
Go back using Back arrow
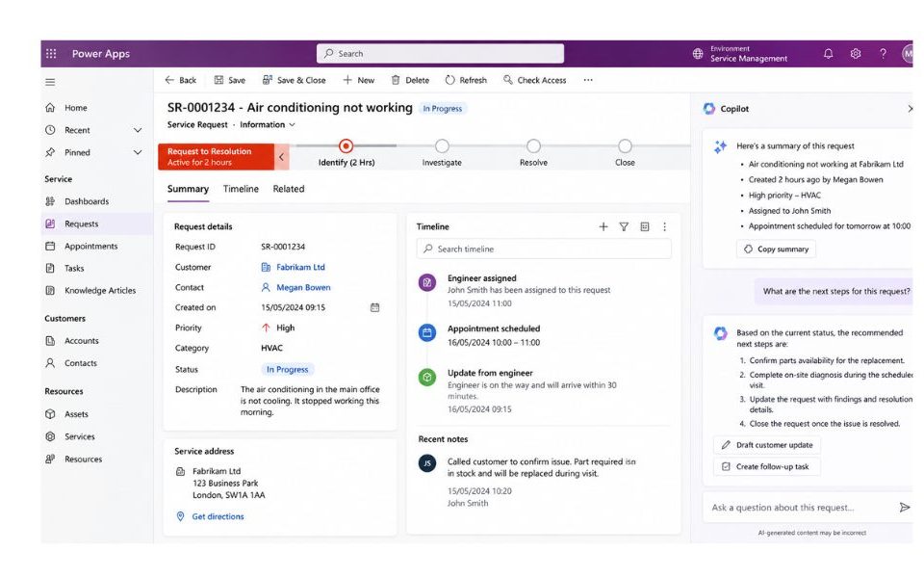180,80
